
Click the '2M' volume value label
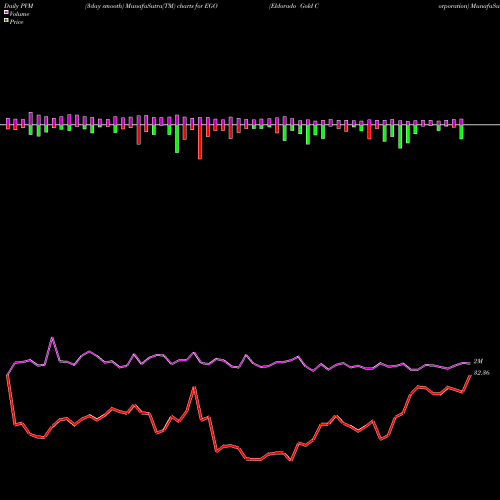tap(478, 362)
